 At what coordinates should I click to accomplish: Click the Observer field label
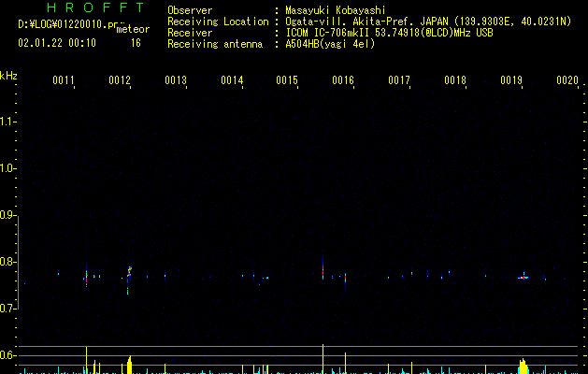point(190,10)
